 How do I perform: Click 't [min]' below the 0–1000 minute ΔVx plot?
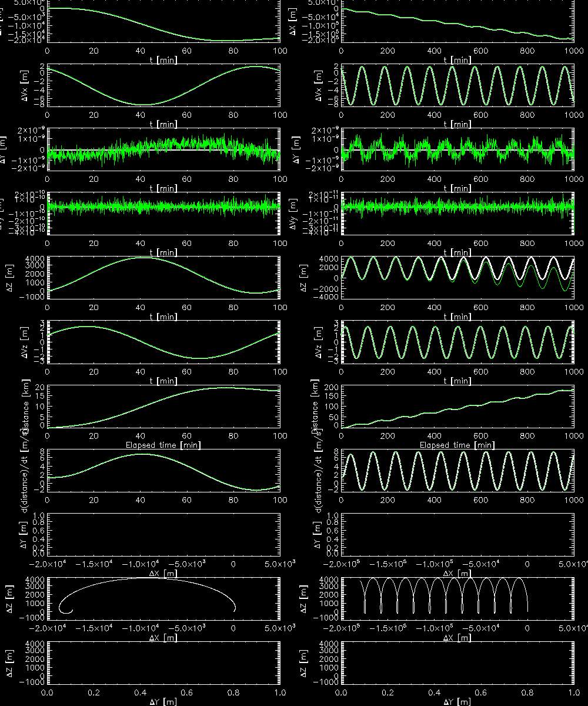(457, 124)
